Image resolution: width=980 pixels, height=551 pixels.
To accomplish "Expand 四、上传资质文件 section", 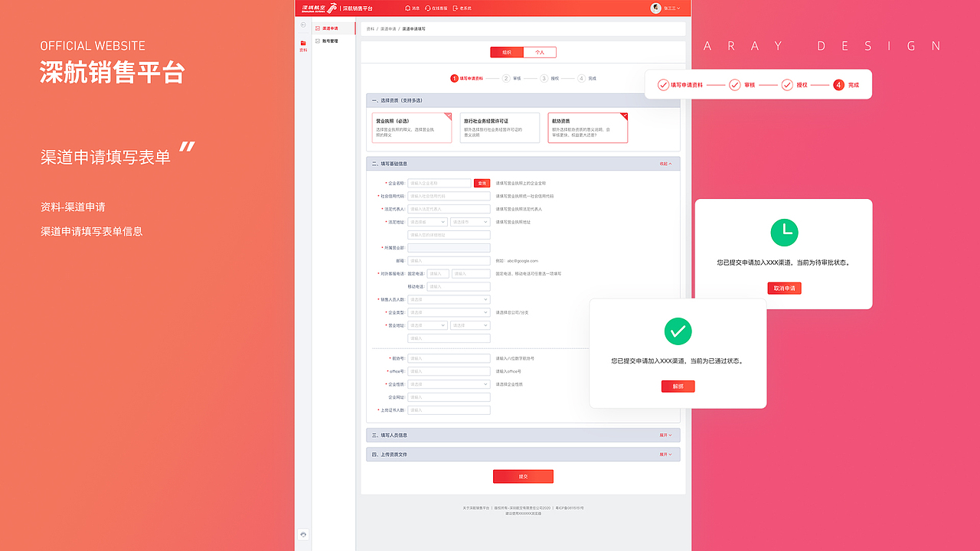I will (665, 455).
